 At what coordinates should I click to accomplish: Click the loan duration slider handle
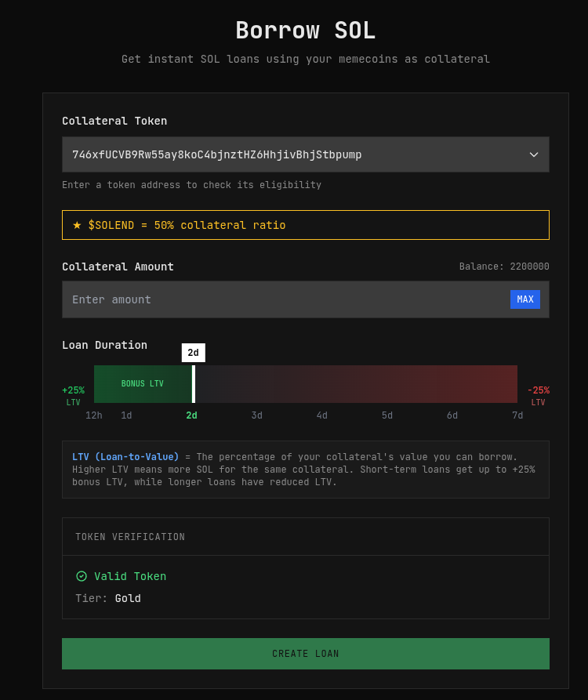tap(194, 384)
